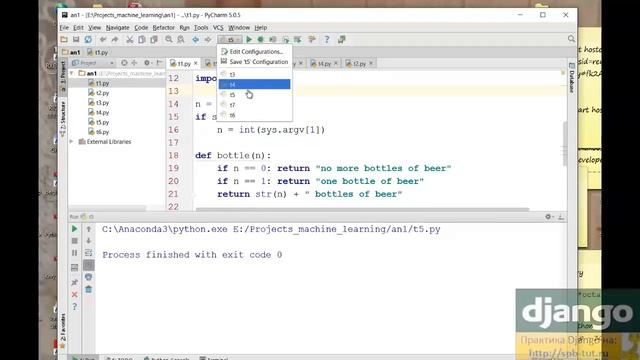Screen dimensions: 640x360
Task: Click Clear All trash icon in Run panel
Action: pos(89,289)
